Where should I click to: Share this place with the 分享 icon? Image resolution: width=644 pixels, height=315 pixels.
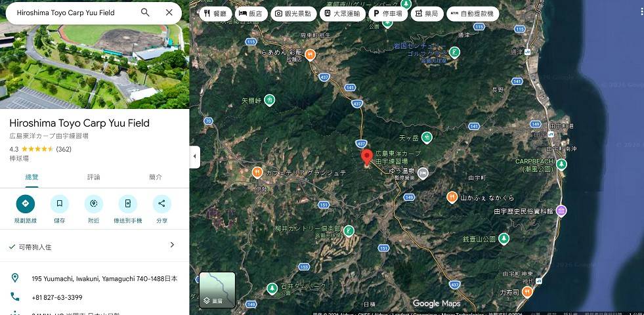[162, 204]
